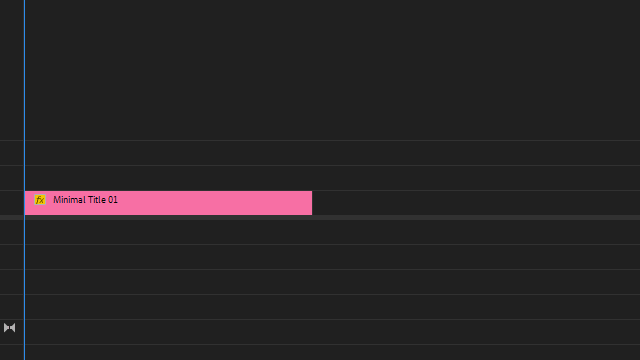
Task: Click the bottommost empty row under the bow-tie track
Action: coord(332,353)
